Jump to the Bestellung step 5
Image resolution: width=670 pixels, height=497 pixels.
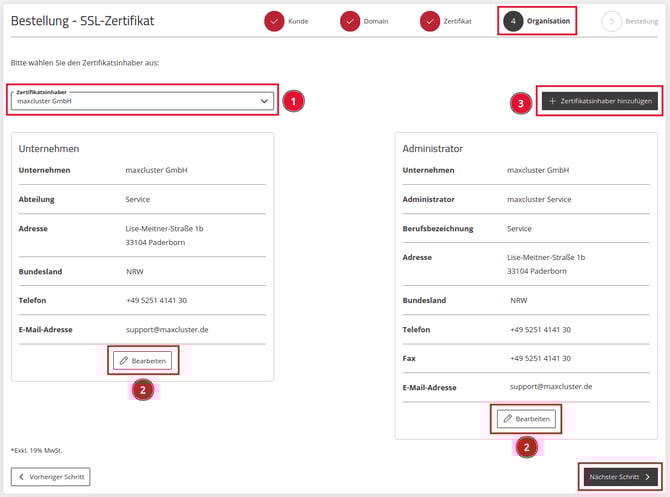[611, 21]
